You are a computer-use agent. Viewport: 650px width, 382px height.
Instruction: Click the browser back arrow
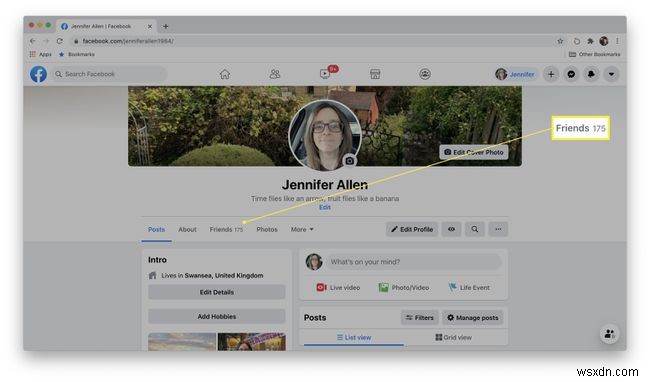pyautogui.click(x=33, y=41)
